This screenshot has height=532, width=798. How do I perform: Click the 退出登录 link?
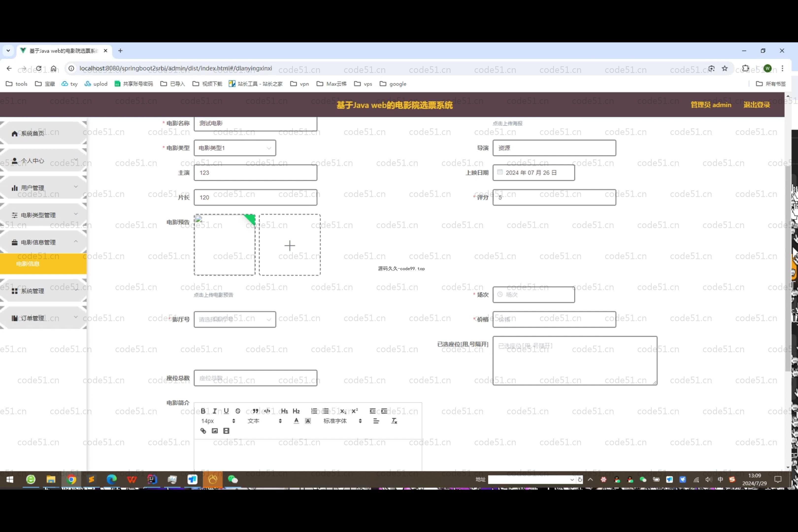coord(756,105)
